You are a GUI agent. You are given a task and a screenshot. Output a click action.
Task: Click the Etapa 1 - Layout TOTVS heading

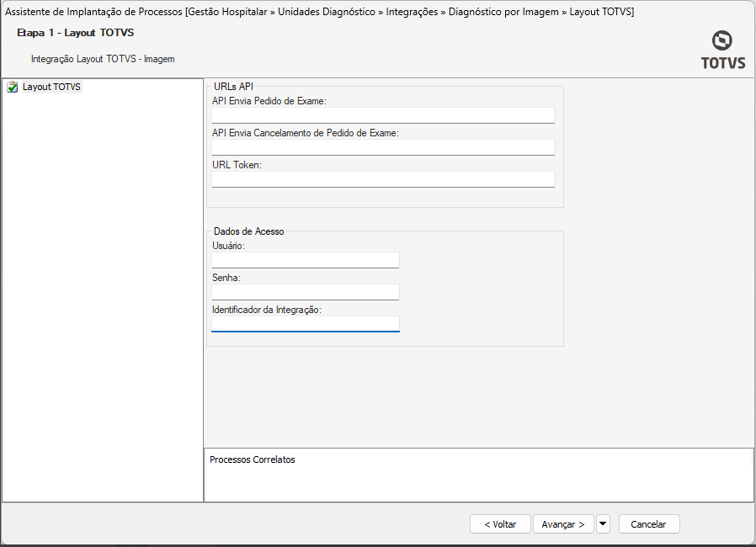tap(76, 33)
